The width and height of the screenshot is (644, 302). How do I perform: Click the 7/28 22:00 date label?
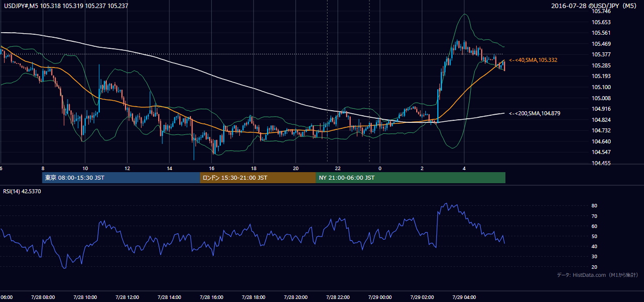click(337, 297)
